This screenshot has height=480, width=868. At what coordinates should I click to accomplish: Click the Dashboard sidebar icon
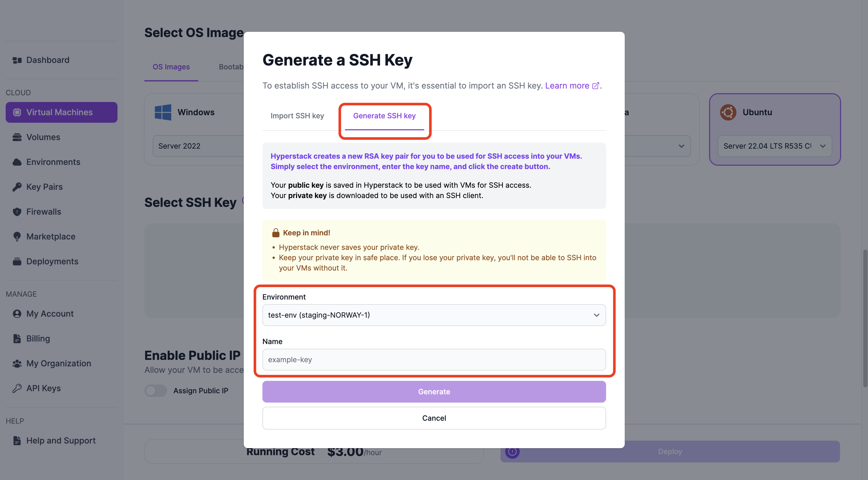[17, 60]
